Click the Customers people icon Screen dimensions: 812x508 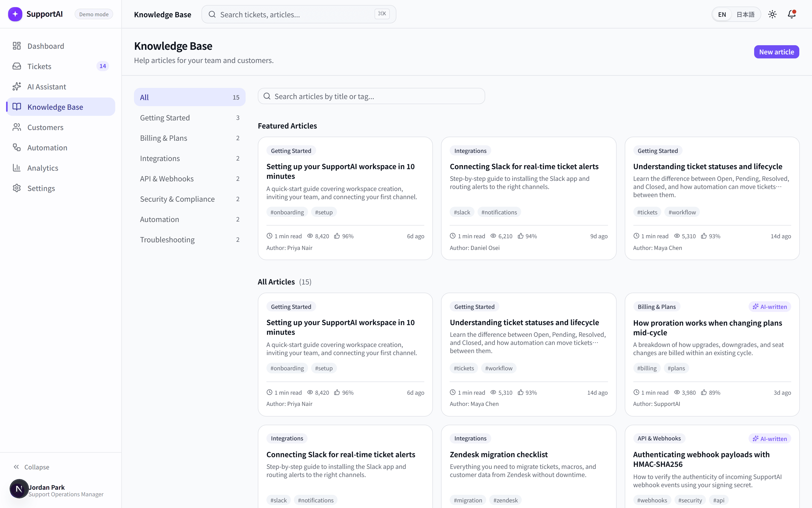pyautogui.click(x=17, y=127)
